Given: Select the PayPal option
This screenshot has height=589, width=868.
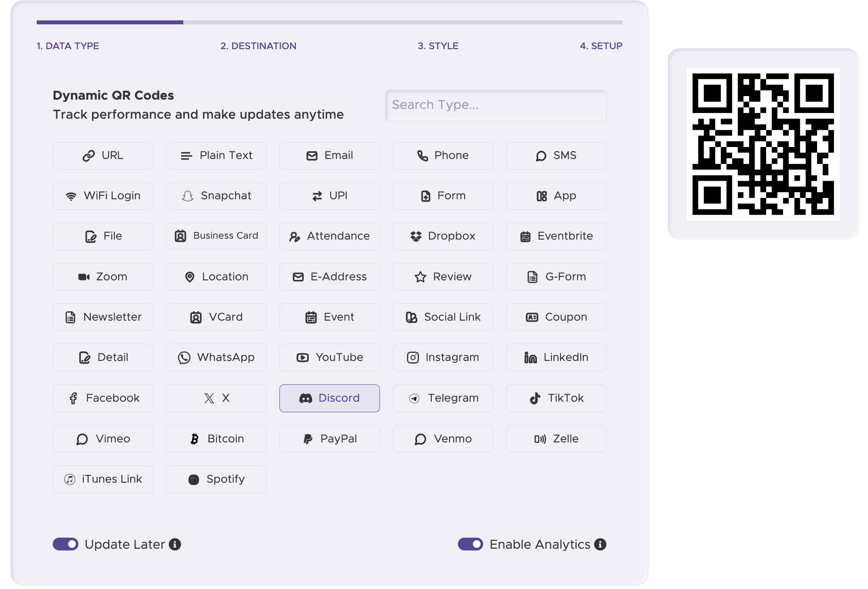Looking at the screenshot, I should (329, 439).
